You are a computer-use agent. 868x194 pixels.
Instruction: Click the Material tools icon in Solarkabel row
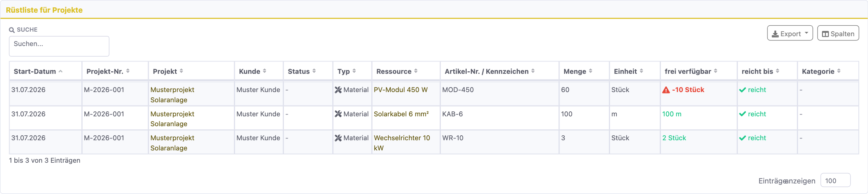point(338,114)
